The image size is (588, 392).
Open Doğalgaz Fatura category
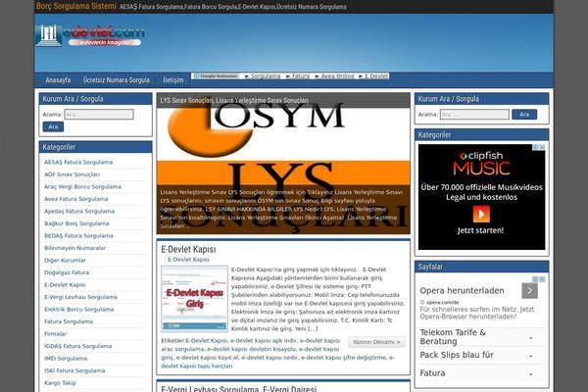tap(67, 272)
